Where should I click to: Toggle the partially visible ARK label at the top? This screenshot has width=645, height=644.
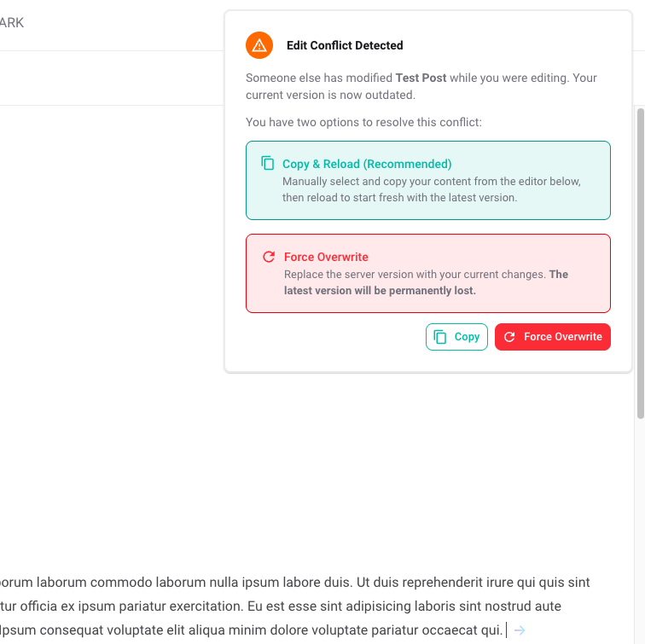pyautogui.click(x=12, y=23)
